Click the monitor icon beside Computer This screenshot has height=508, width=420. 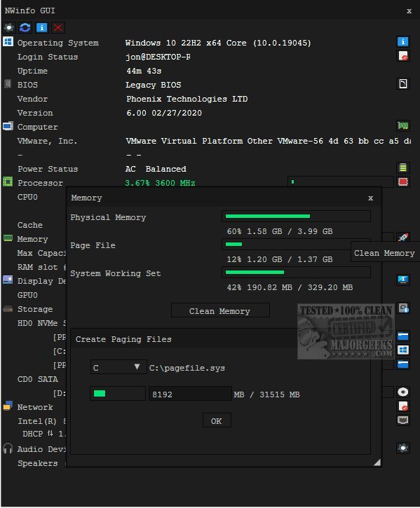pyautogui.click(x=8, y=126)
